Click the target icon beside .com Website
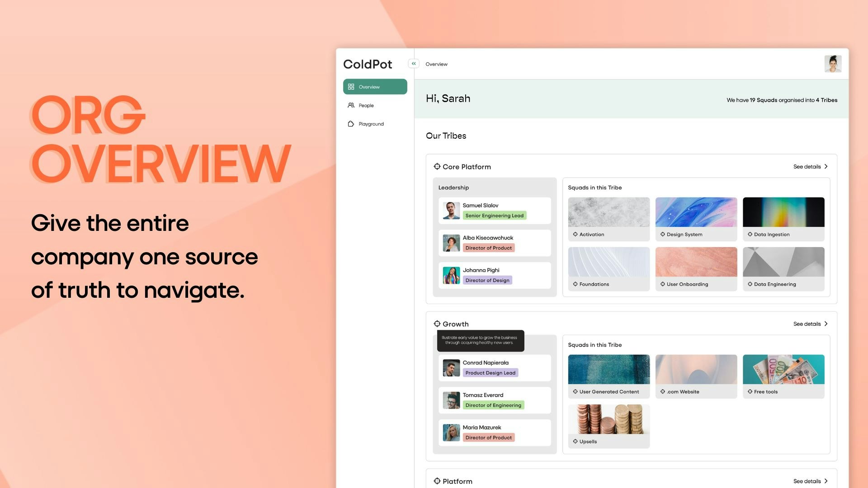 point(662,391)
